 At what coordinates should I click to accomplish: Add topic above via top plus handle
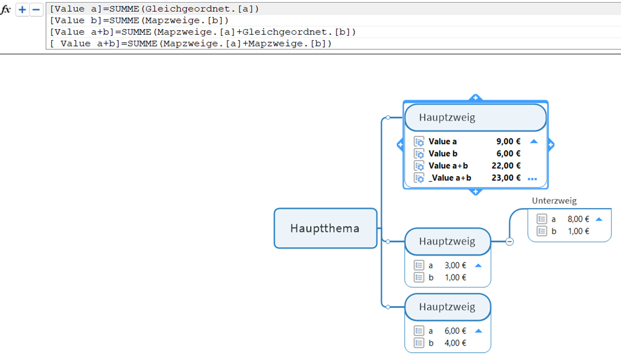tap(475, 97)
